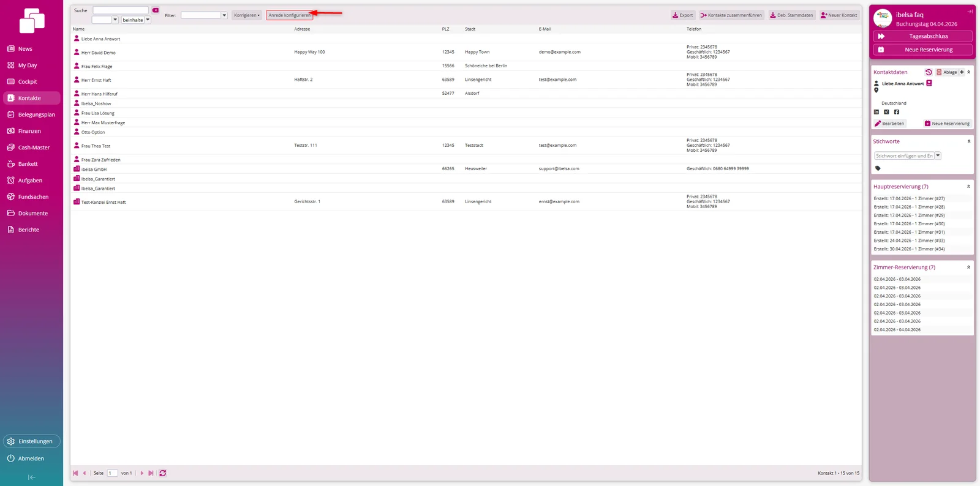Image resolution: width=980 pixels, height=486 pixels.
Task: Click the ibelsa logo in the sidebar
Action: coord(32,20)
